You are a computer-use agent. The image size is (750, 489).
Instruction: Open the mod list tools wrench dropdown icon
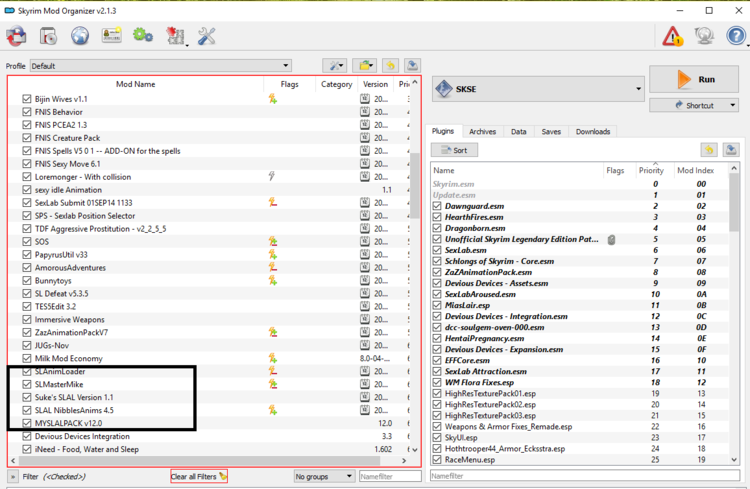coord(335,66)
